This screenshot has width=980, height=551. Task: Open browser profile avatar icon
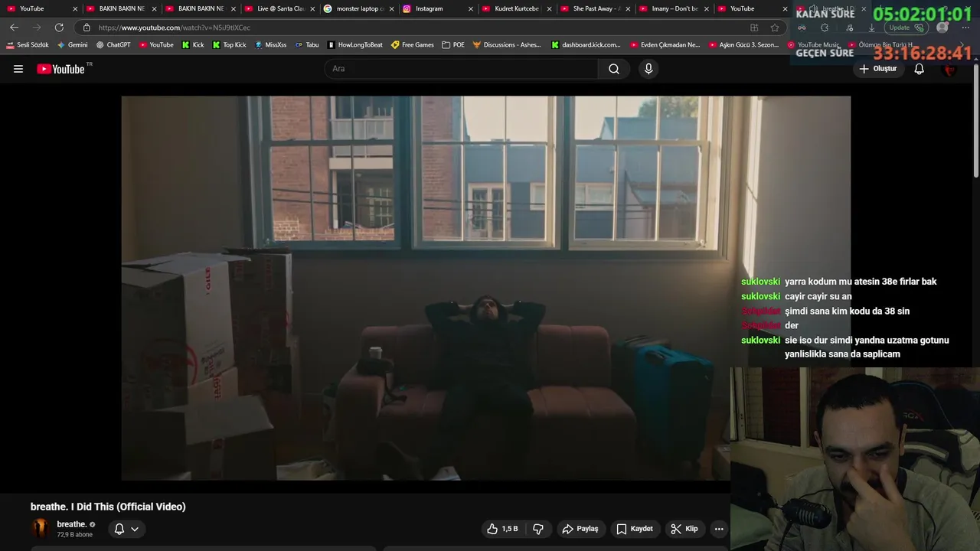942,28
